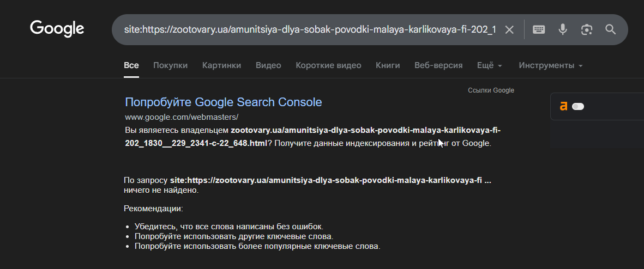The height and width of the screenshot is (269, 644).
Task: Switch to the "Короткие видео" tab
Action: (328, 65)
